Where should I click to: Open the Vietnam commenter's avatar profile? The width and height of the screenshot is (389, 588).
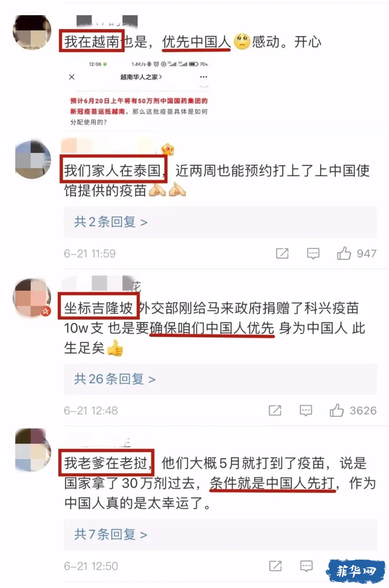click(32, 32)
